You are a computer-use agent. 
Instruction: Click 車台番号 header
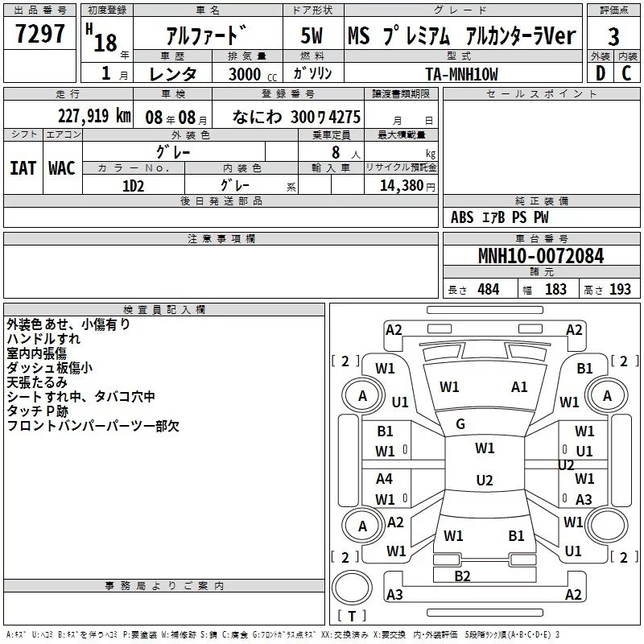coord(541,238)
